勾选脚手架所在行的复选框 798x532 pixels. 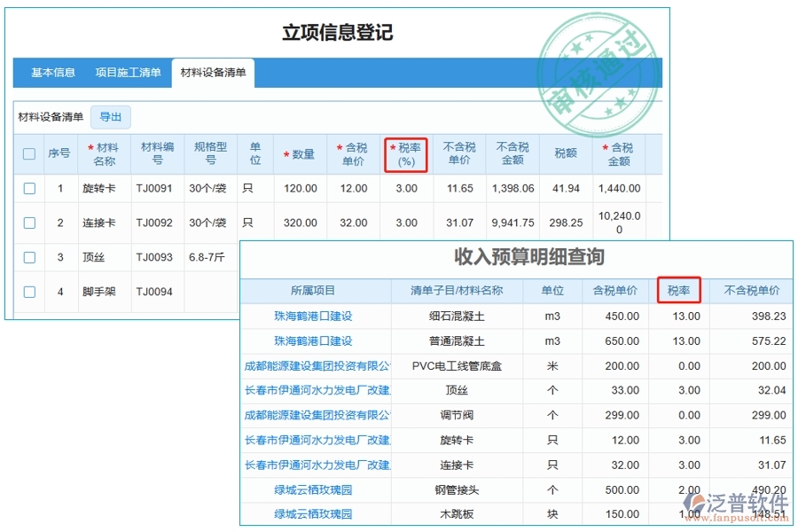(28, 291)
